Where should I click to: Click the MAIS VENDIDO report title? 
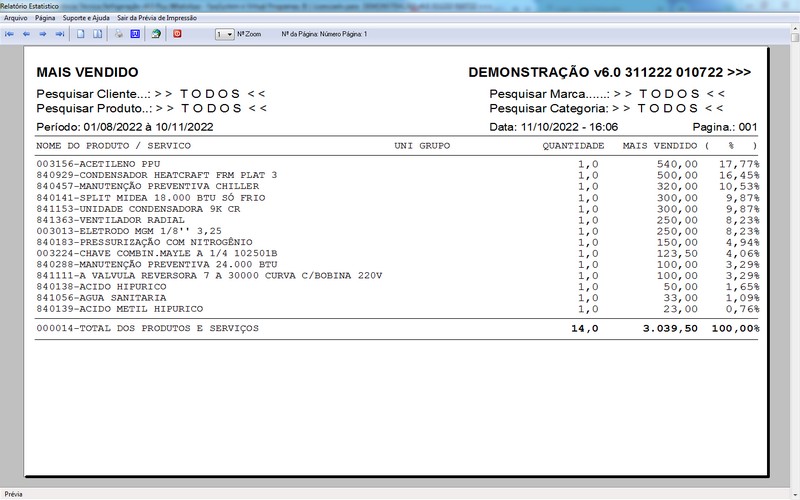coord(87,73)
